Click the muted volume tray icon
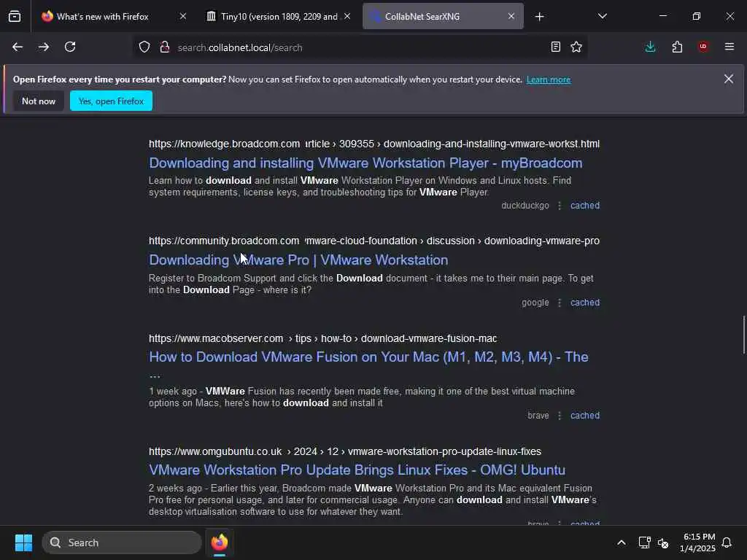Image resolution: width=747 pixels, height=560 pixels. click(x=663, y=542)
